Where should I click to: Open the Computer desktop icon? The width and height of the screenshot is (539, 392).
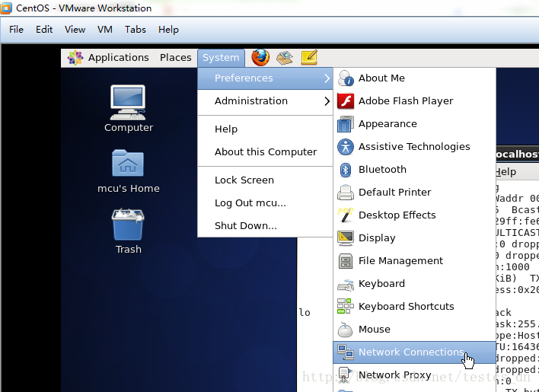pos(128,108)
